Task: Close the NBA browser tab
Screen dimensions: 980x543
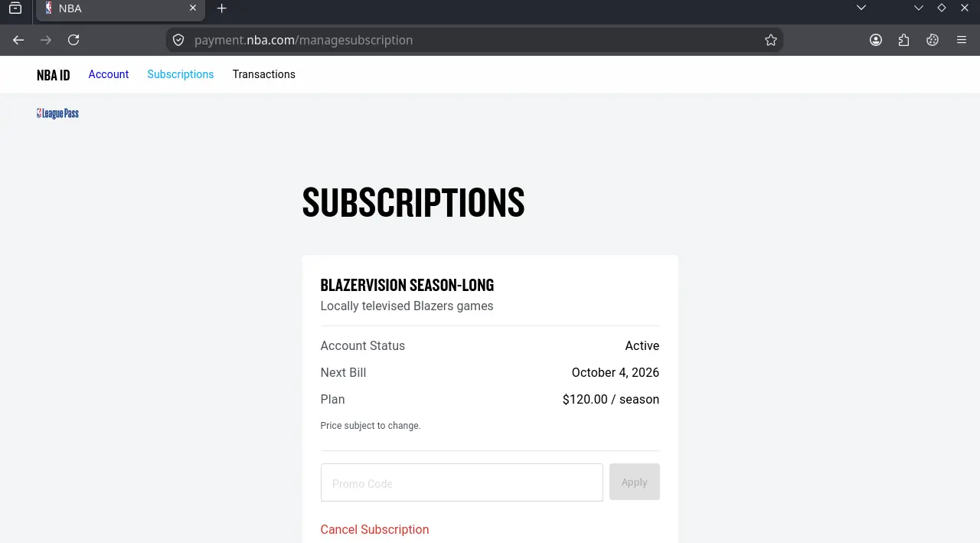Action: [193, 8]
